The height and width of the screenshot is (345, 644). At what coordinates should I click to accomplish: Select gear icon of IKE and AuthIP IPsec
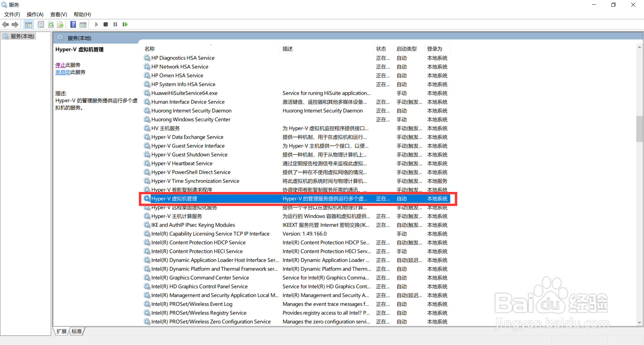click(147, 225)
